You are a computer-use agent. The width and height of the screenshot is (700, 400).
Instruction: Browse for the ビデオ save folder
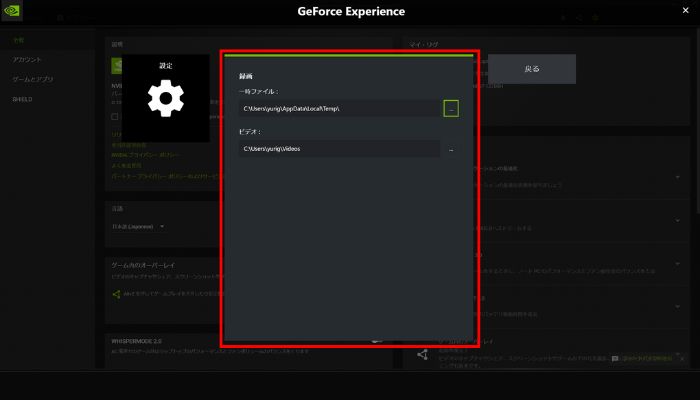tap(451, 150)
